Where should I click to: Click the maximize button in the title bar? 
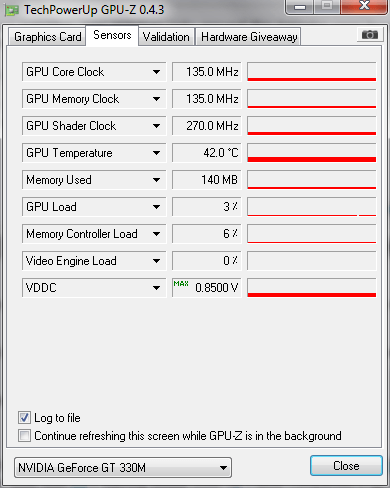tap(327, 7)
